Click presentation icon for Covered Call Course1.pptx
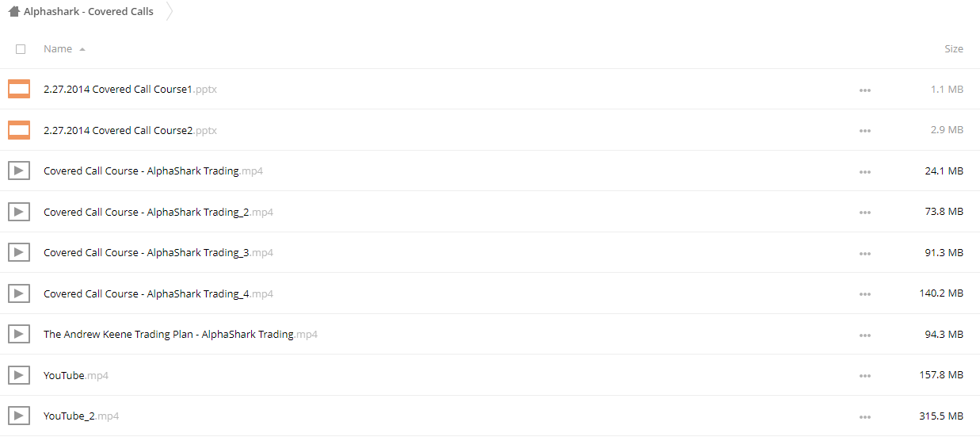The image size is (980, 437). pyautogui.click(x=19, y=89)
